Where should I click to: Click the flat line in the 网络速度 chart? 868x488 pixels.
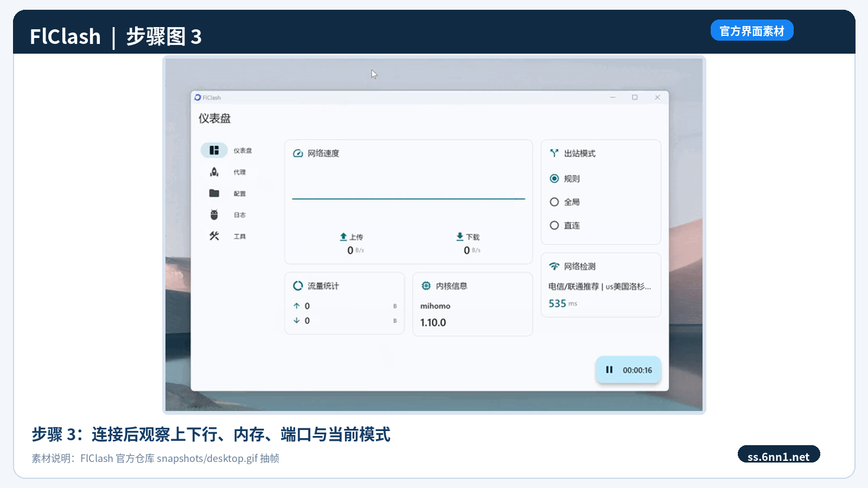coord(409,199)
